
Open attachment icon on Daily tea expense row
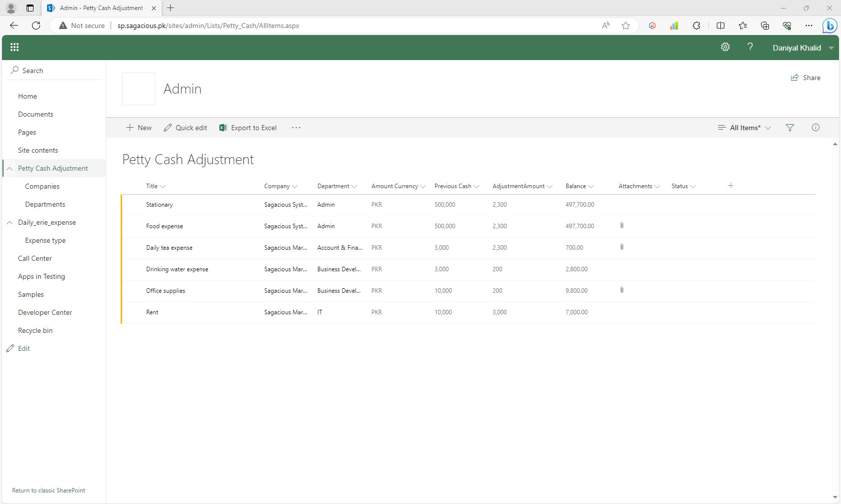622,247
